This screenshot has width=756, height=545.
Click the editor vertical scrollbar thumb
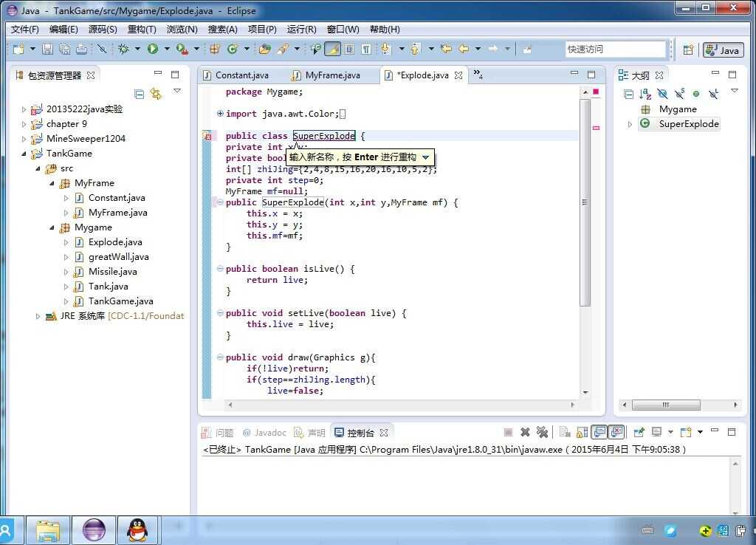click(585, 203)
